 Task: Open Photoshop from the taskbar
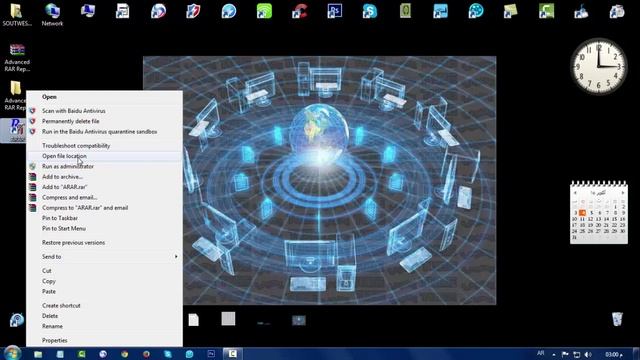pos(211,354)
